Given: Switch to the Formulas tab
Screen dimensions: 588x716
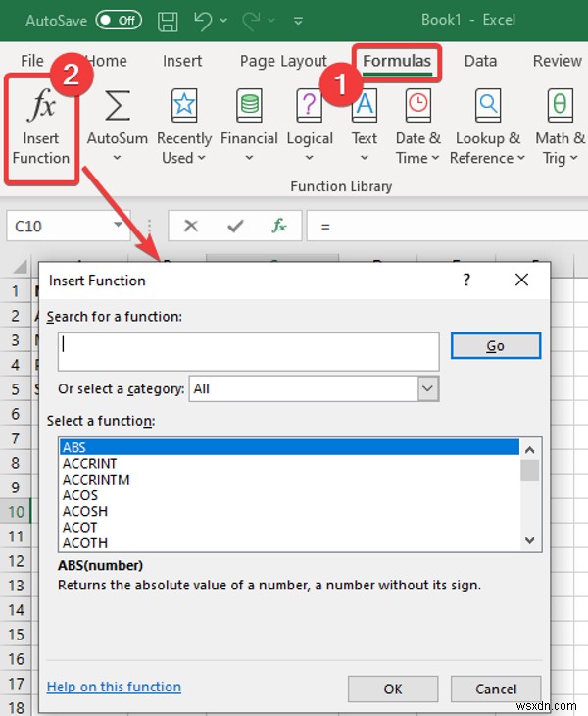Looking at the screenshot, I should point(397,61).
